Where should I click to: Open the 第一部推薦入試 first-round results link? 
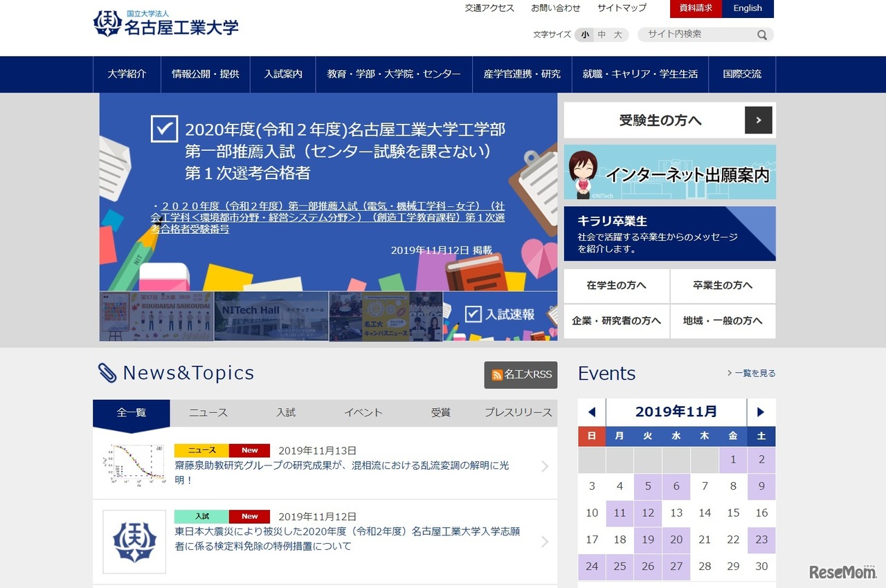(328, 218)
